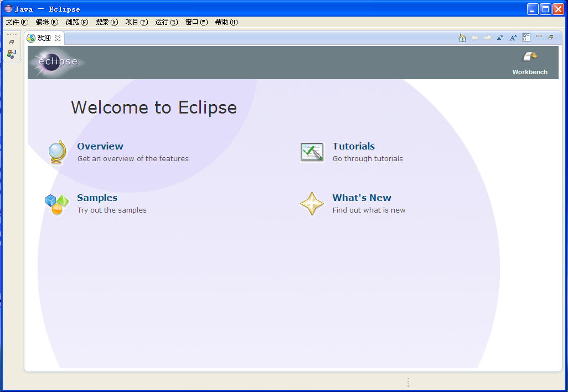The image size is (568, 392).
Task: Click the 'Try out the samples' link
Action: pos(112,210)
